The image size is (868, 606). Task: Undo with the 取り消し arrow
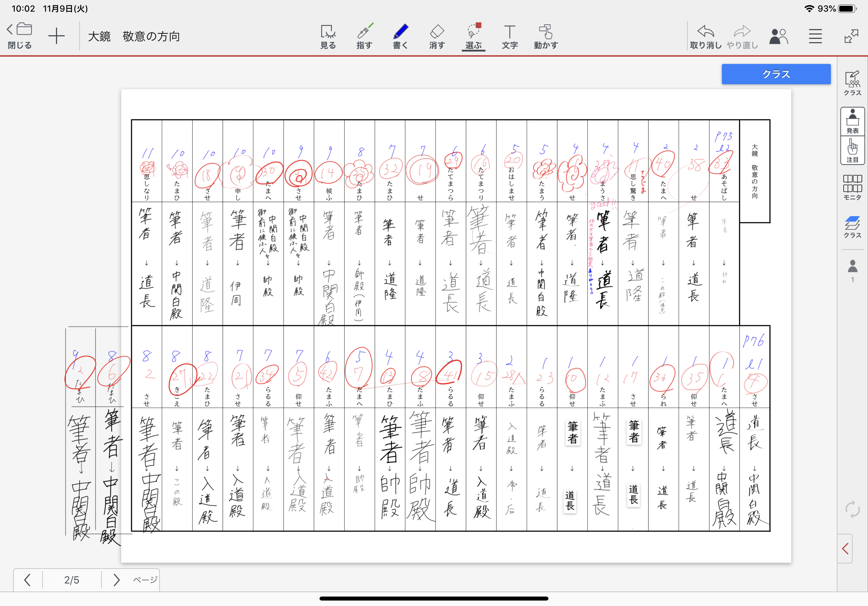[706, 37]
